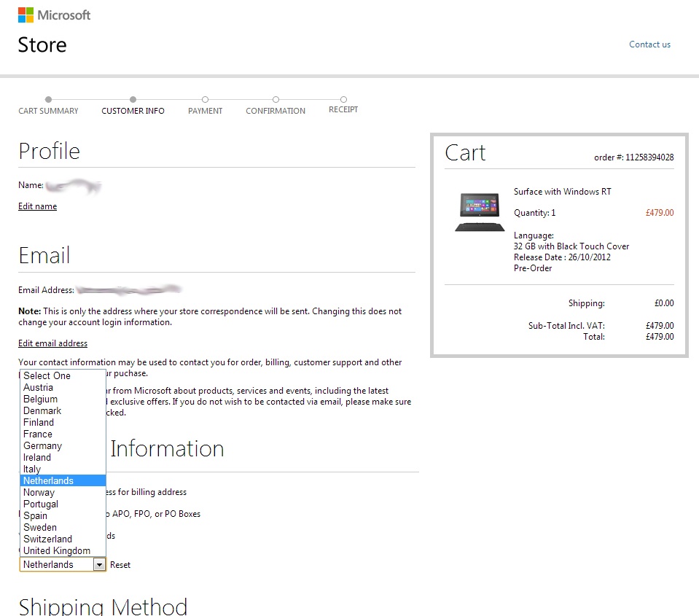Screen dimensions: 699x616
Task: Choose Italy from the dropdown list
Action: coord(63,469)
